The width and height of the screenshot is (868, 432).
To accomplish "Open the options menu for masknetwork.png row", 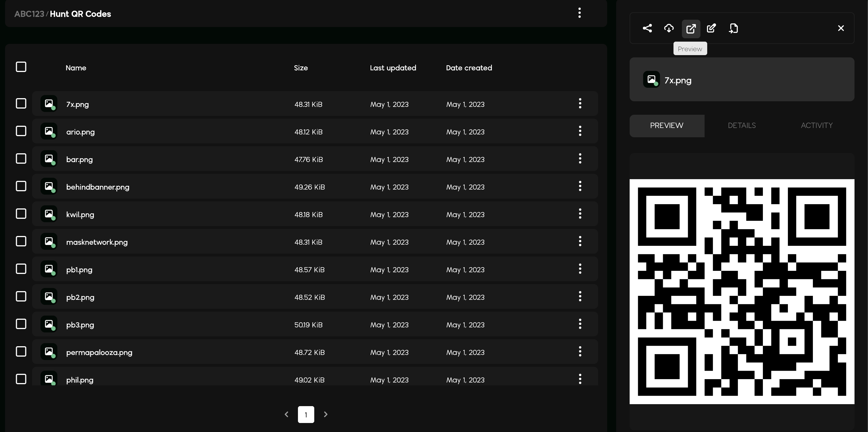I will point(580,242).
